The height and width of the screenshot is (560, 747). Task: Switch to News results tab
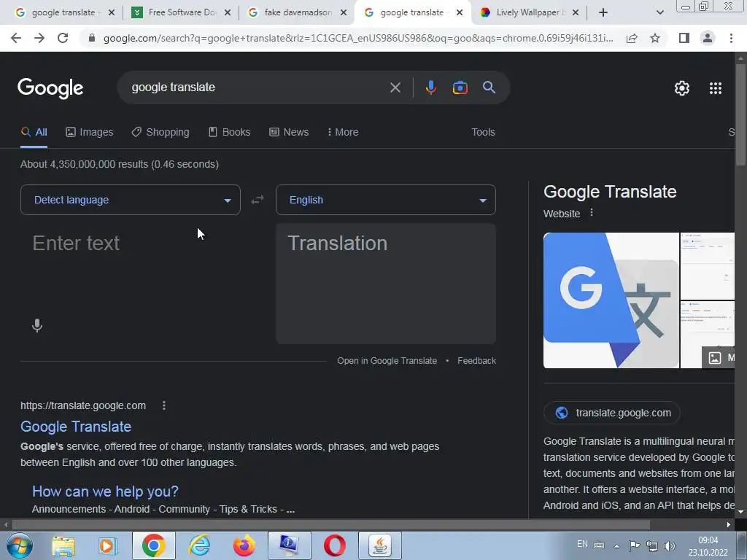(x=289, y=133)
